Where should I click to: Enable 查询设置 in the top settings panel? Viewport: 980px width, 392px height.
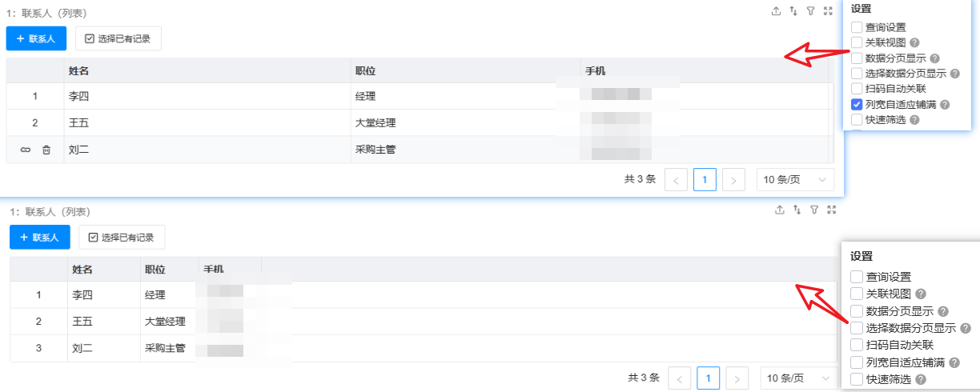(x=857, y=27)
